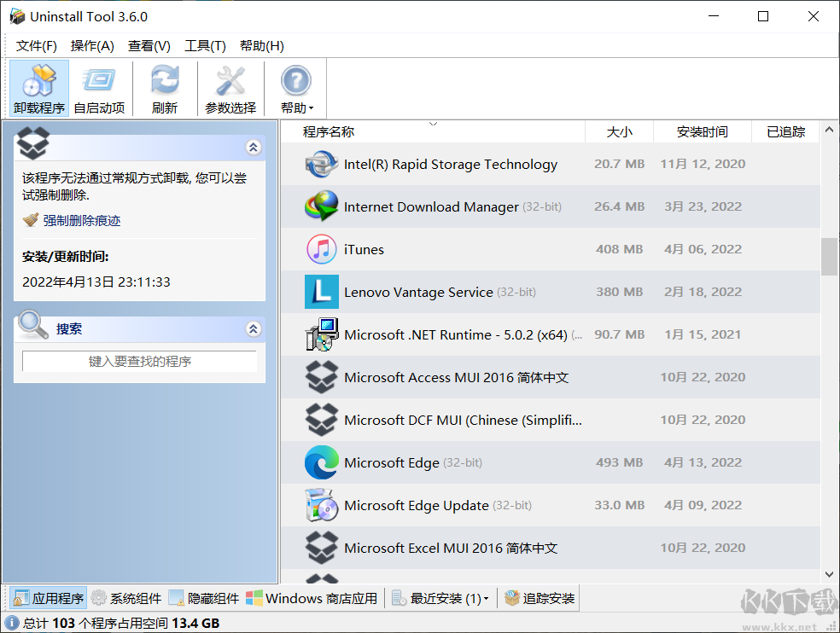Click the broom icon beside 强制删除痕迹
This screenshot has width=840, height=633.
(x=31, y=220)
